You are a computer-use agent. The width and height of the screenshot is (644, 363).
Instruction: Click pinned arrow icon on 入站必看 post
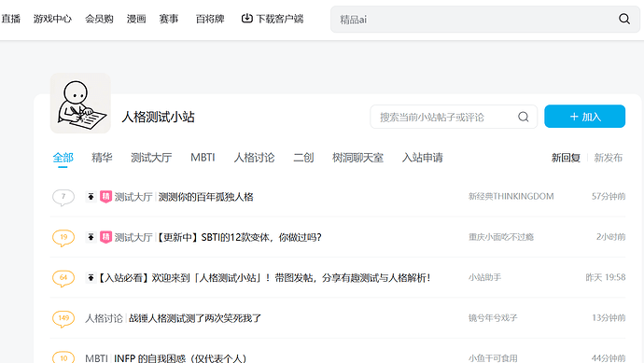click(91, 277)
